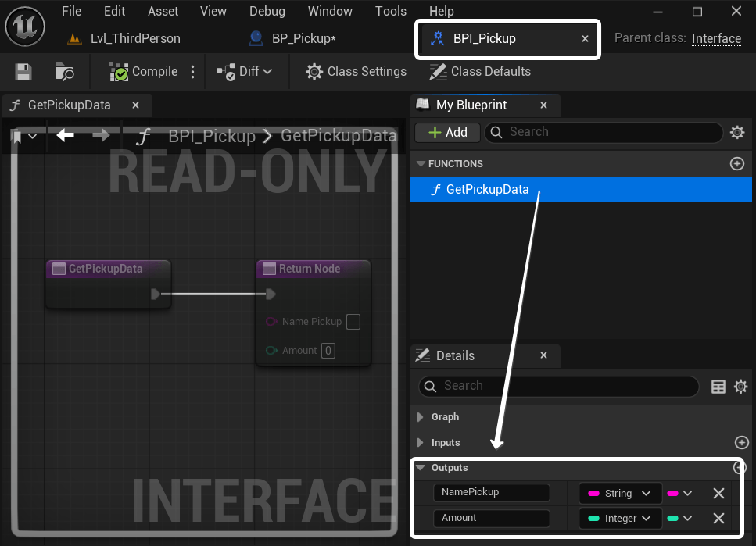Screen dimensions: 756x546
Task: Click the Save asset floppy disk icon
Action: tap(23, 72)
